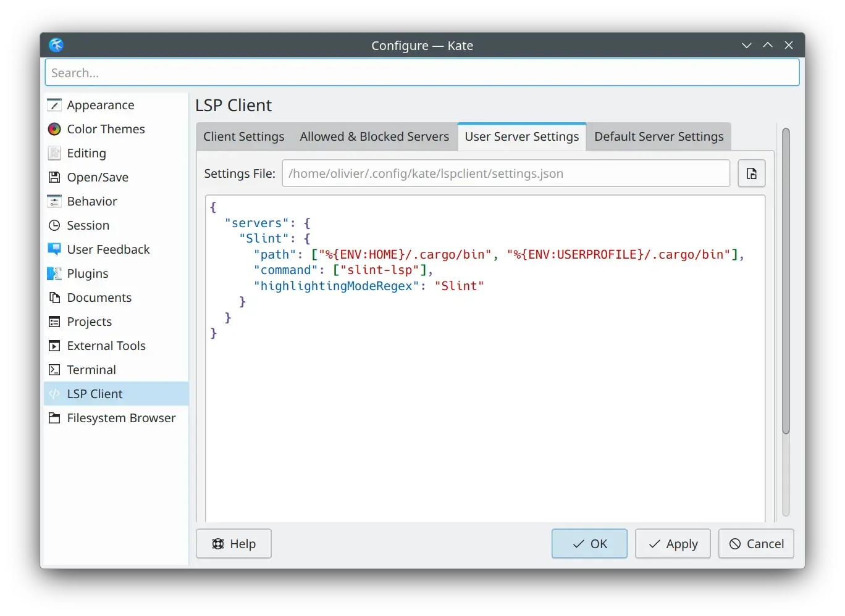Image resolution: width=845 pixels, height=616 pixels.
Task: Focus the Search settings field
Action: (422, 73)
